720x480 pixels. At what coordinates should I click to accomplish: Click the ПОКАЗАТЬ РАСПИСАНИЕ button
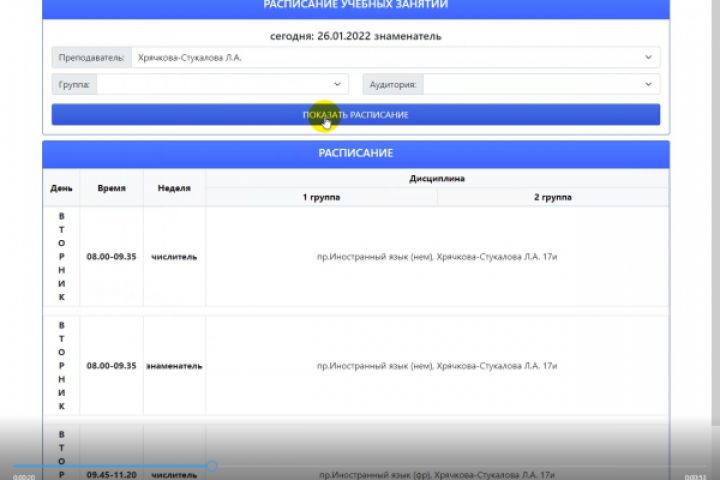[x=355, y=114]
